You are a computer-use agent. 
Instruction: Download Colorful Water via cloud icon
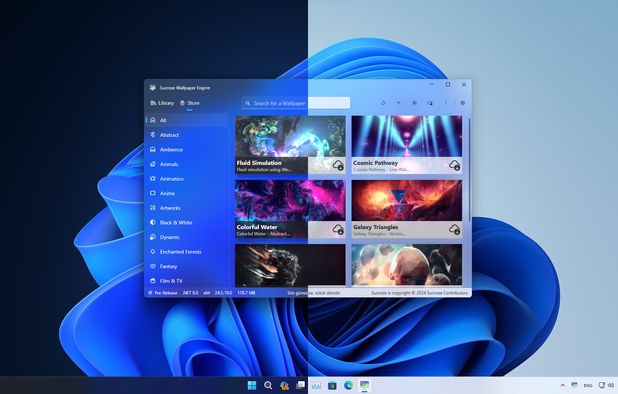pos(338,229)
